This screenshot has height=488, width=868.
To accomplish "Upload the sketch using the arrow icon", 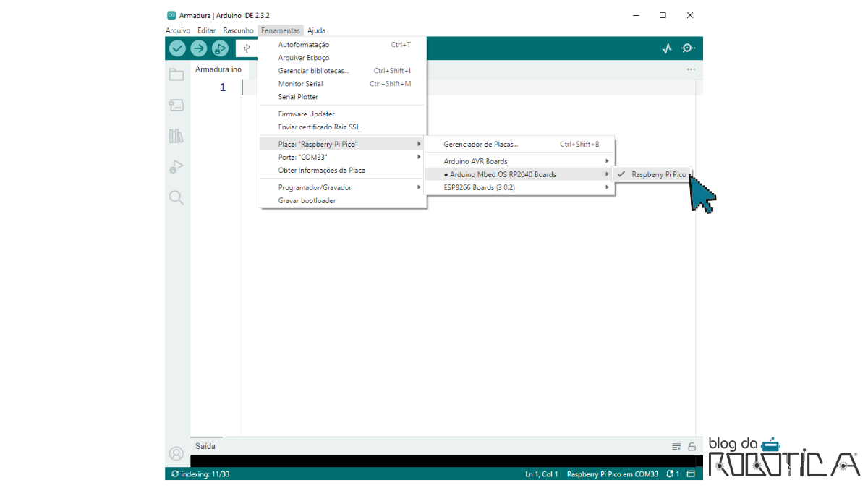I will point(198,48).
